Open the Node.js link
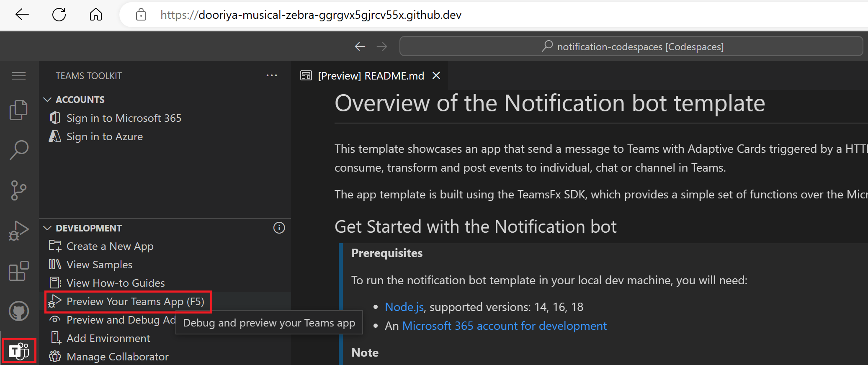 [404, 307]
